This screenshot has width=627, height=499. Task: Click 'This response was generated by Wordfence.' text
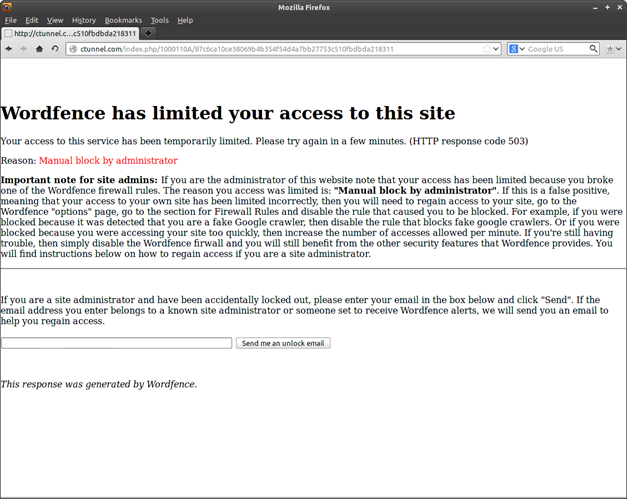point(99,384)
